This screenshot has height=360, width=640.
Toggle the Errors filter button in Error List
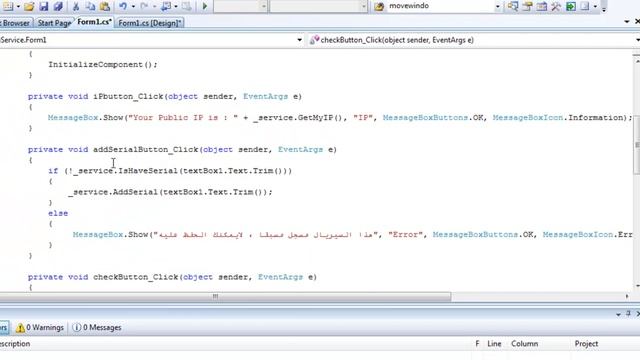[x=4, y=327]
